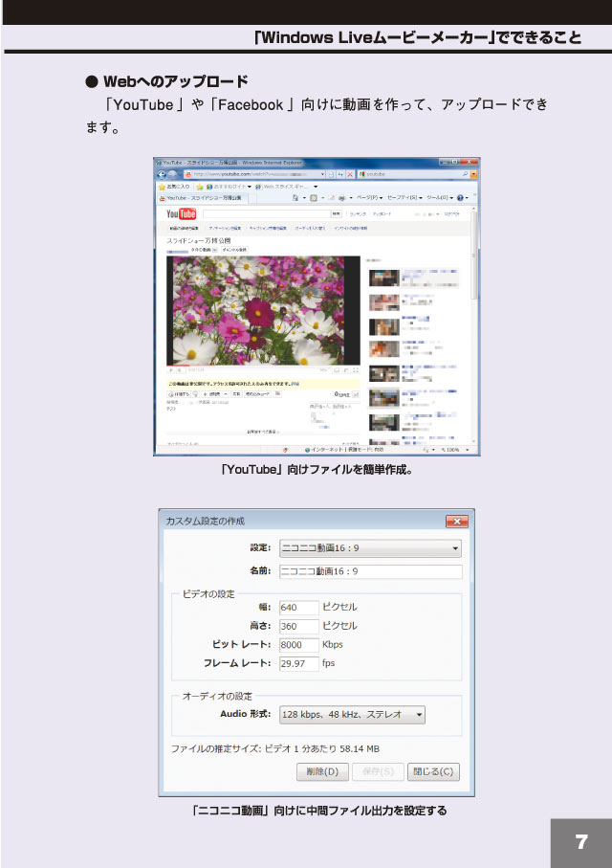Click the ログアウト link
The image size is (612, 868).
click(452, 214)
